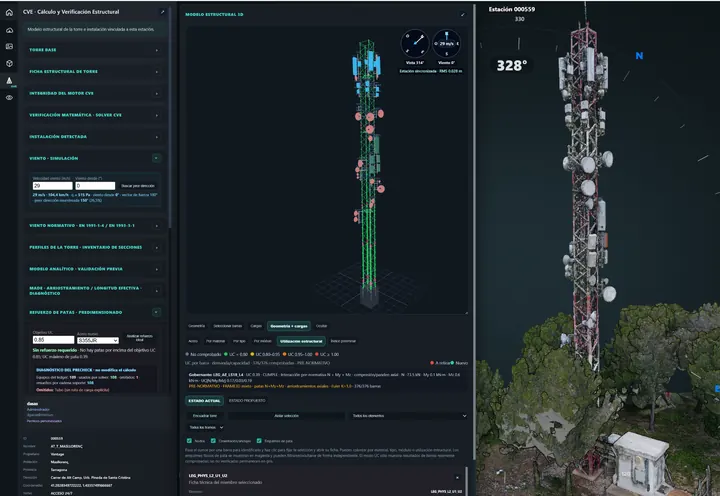Click the green UC < 0.80 legend dot
This screenshot has width=720, height=496.
tap(225, 354)
